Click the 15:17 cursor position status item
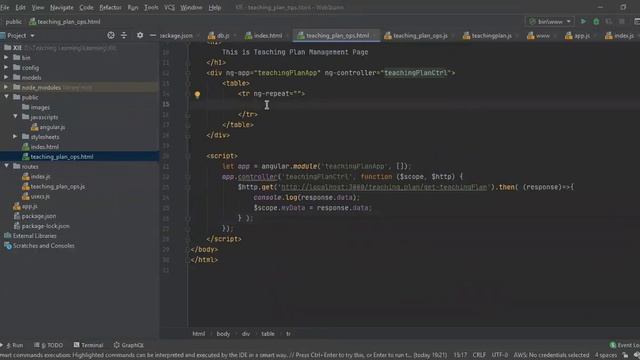 [460, 355]
